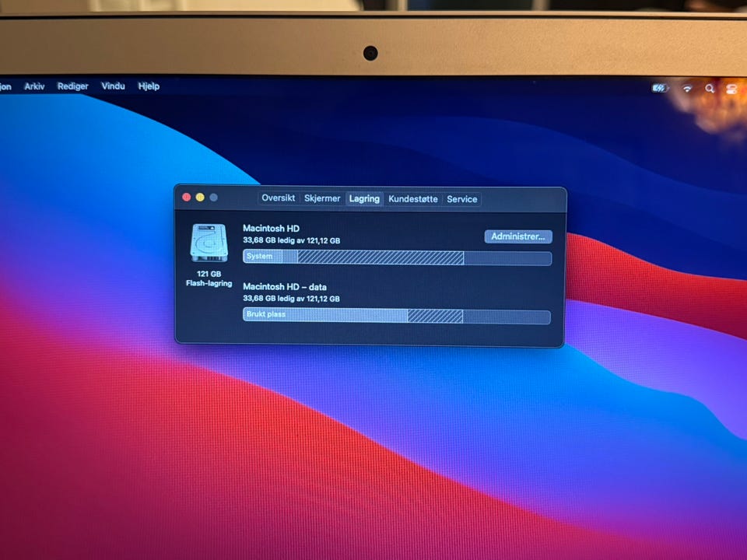Open the Rediger menu

click(x=73, y=86)
